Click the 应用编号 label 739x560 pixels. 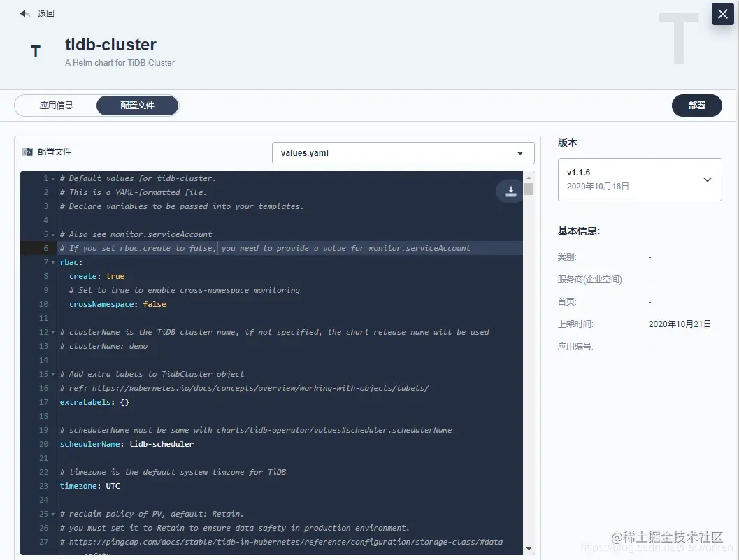point(575,347)
